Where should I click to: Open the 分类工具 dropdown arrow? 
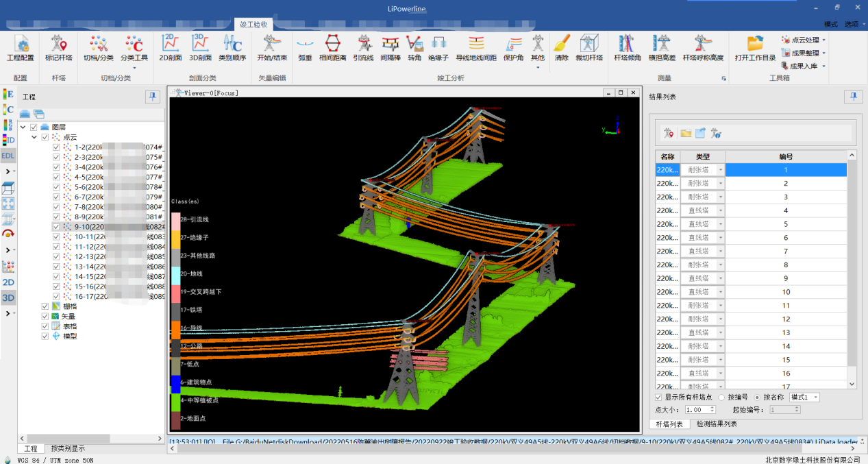[134, 67]
